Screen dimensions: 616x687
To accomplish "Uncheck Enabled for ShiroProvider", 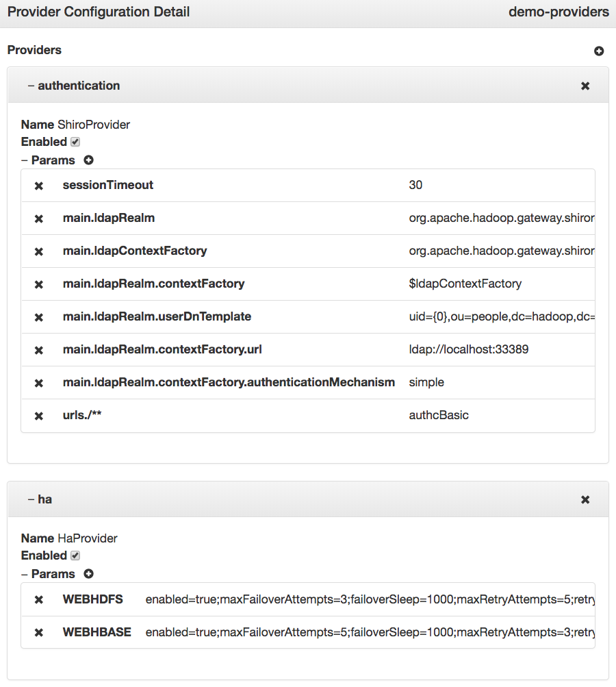I will [74, 141].
